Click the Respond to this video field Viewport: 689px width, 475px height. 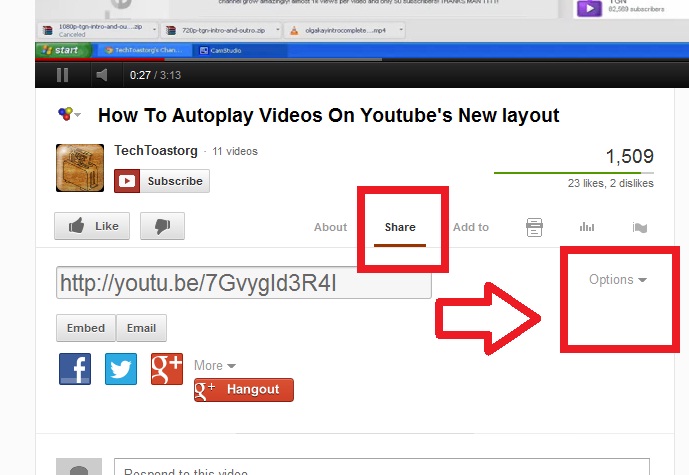[x=381, y=467]
